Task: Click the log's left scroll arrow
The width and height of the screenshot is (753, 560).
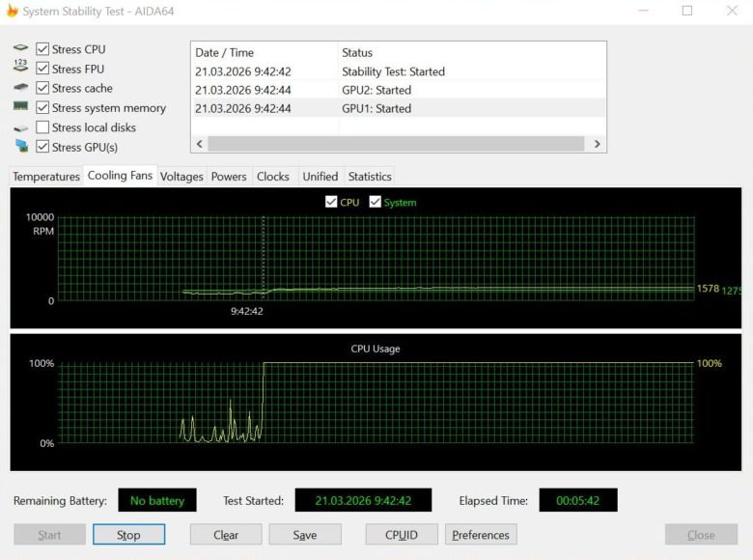Action: click(199, 144)
